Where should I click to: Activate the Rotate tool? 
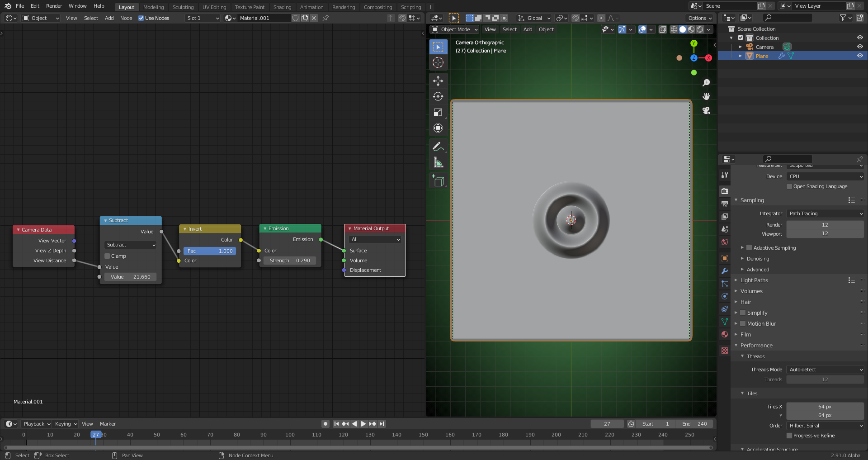click(x=438, y=96)
